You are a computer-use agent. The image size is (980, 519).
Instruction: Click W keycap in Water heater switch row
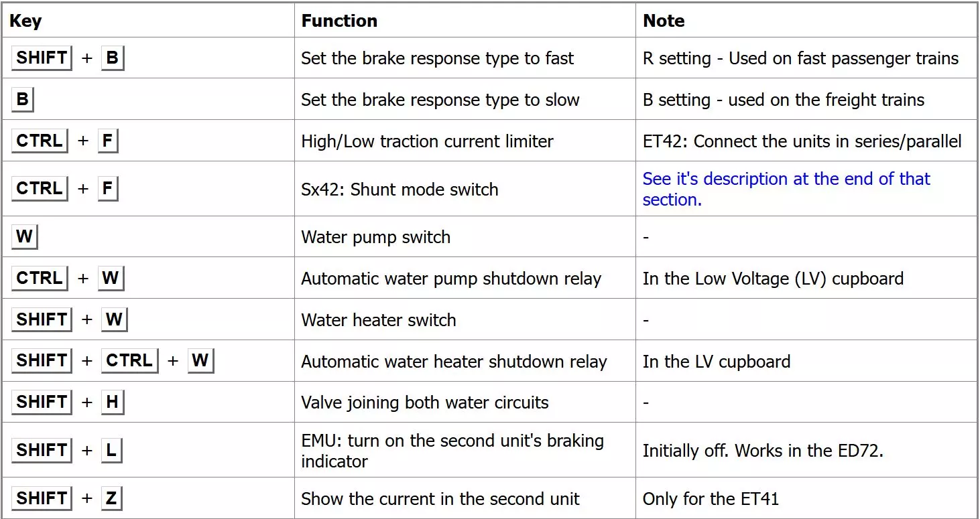pyautogui.click(x=114, y=320)
